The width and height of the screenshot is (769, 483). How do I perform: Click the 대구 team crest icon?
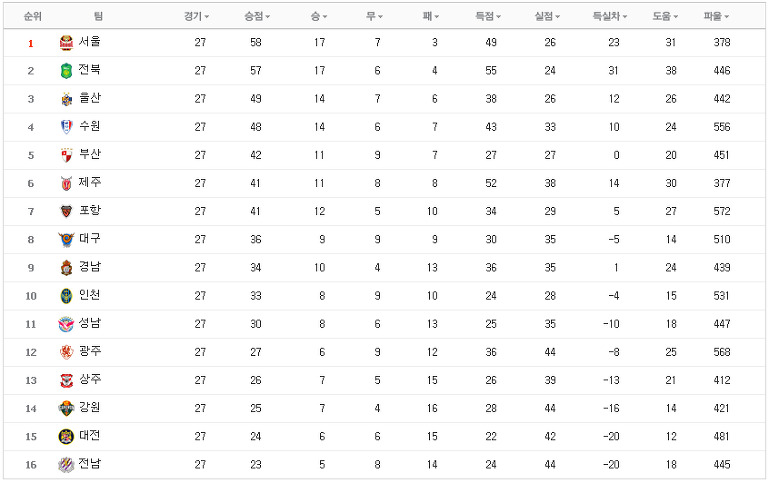click(66, 239)
